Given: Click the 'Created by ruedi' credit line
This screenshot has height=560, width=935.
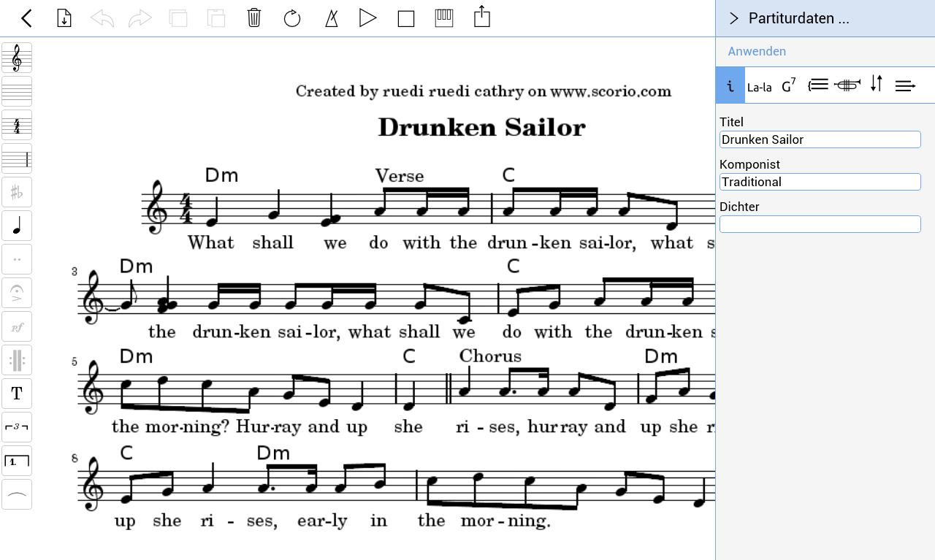Looking at the screenshot, I should (484, 91).
